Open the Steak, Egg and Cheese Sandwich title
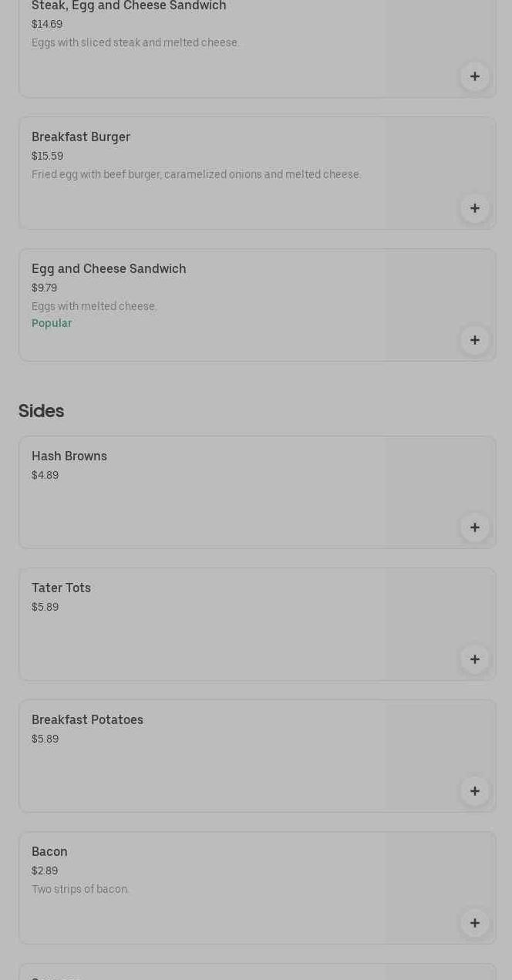Viewport: 512px width, 980px height. [129, 6]
